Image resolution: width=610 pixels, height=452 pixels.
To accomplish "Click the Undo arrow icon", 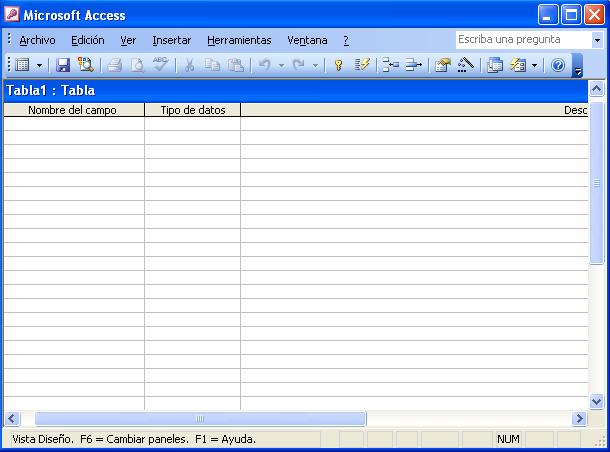I will point(265,65).
